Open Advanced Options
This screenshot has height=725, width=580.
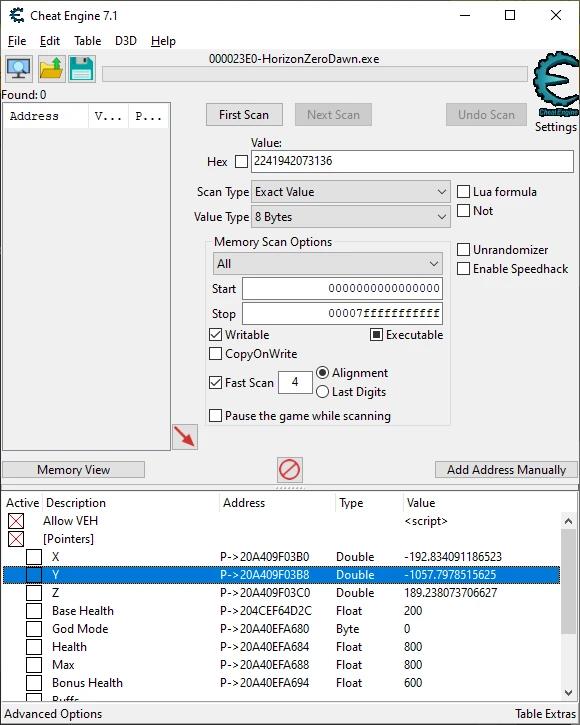[x=53, y=714]
